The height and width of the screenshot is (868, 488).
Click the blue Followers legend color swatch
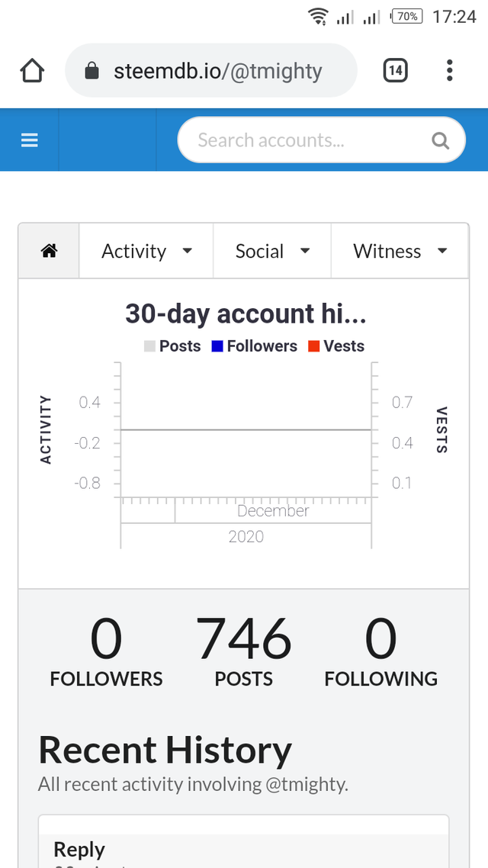[217, 346]
